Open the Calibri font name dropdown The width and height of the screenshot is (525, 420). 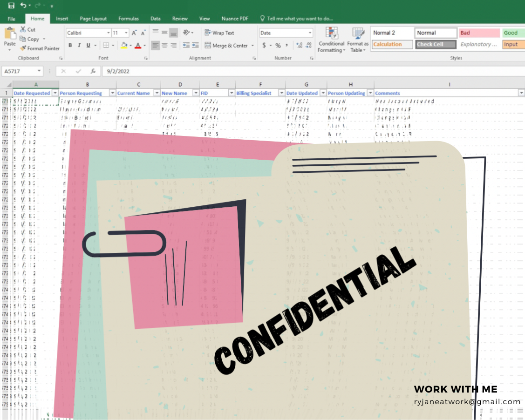coord(109,33)
